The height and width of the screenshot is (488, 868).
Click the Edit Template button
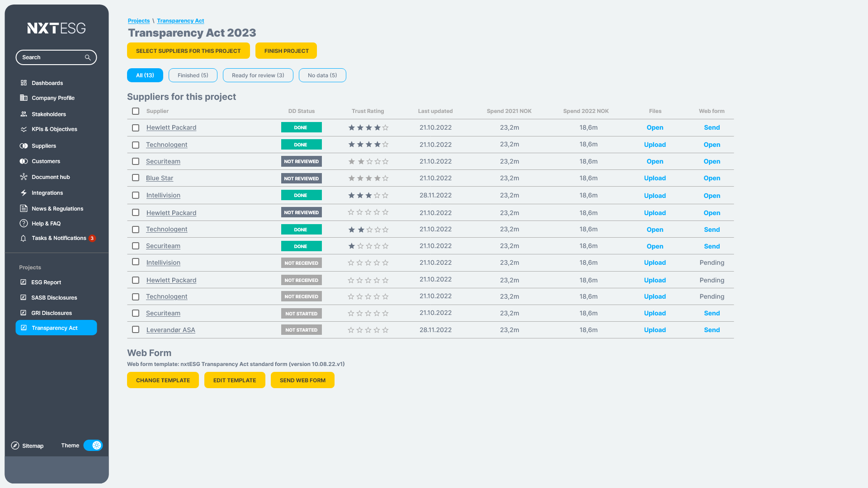235,380
